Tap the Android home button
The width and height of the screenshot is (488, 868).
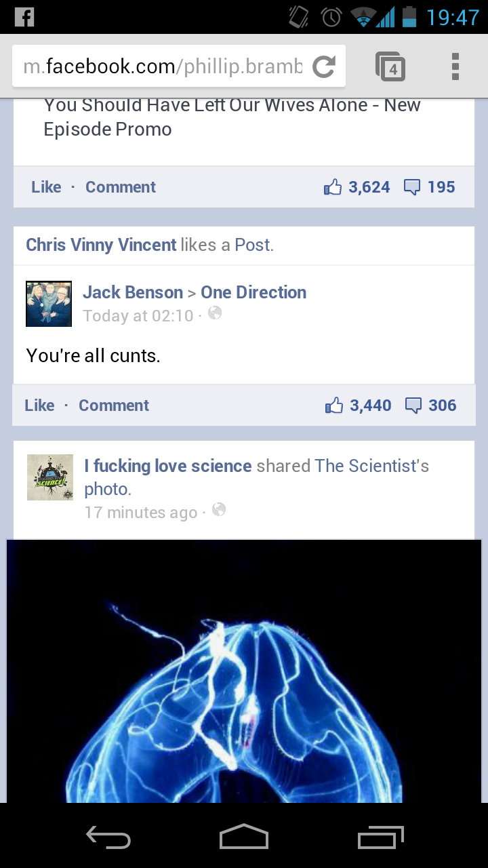pos(244,835)
